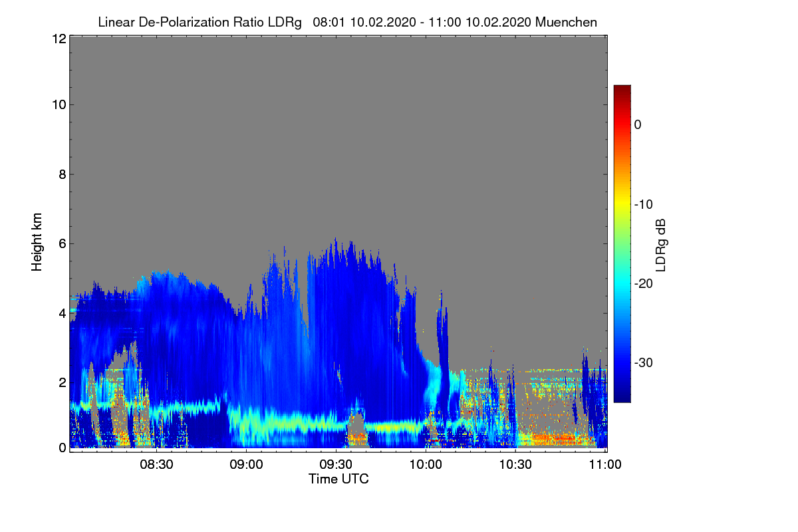The width and height of the screenshot is (798, 532).
Task: Click the colorbar value -30 label
Action: (643, 363)
